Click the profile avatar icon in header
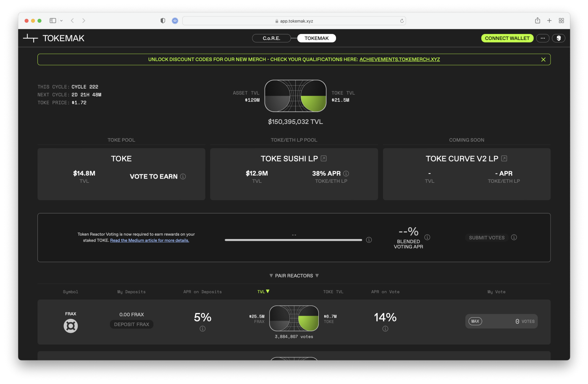The image size is (588, 384). 559,38
